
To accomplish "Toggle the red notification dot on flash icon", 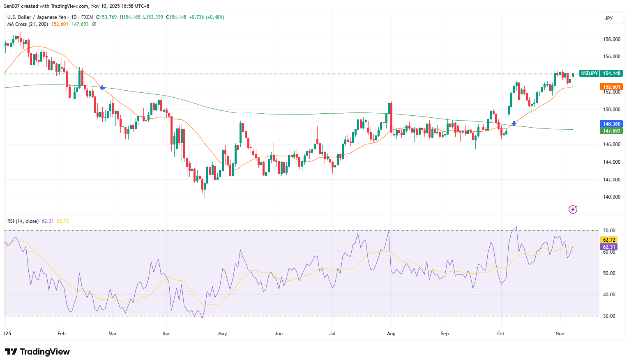I will [x=576, y=207].
